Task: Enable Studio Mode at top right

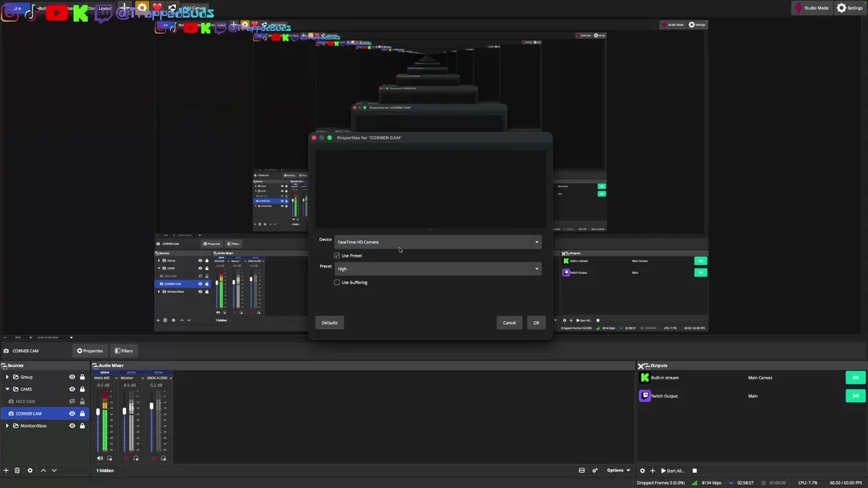Action: pos(812,8)
